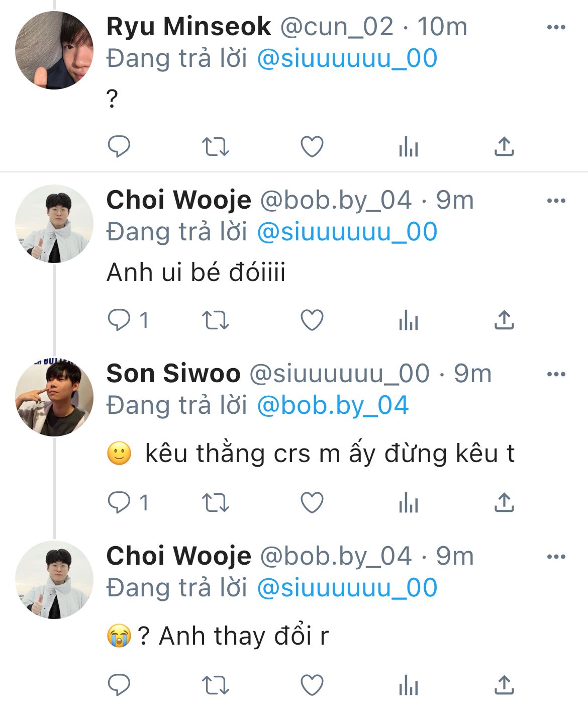The image size is (588, 708).
Task: Open Choi Wooje's display name in last tweet
Action: 178,557
